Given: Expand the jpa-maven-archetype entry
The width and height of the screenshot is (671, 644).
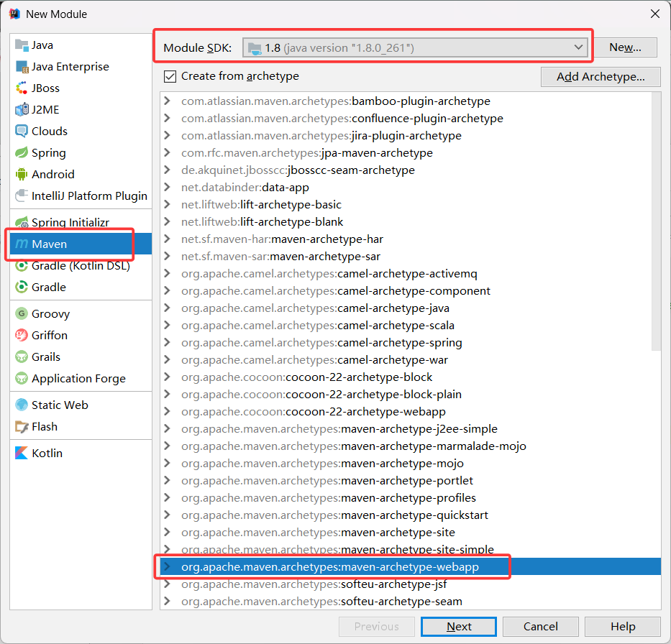Looking at the screenshot, I should 168,152.
